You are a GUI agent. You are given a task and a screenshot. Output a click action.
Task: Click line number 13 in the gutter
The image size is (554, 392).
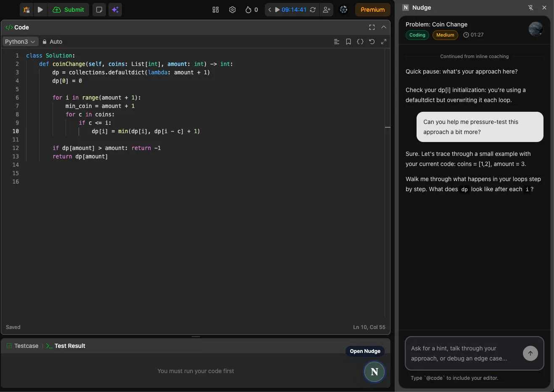pos(16,156)
